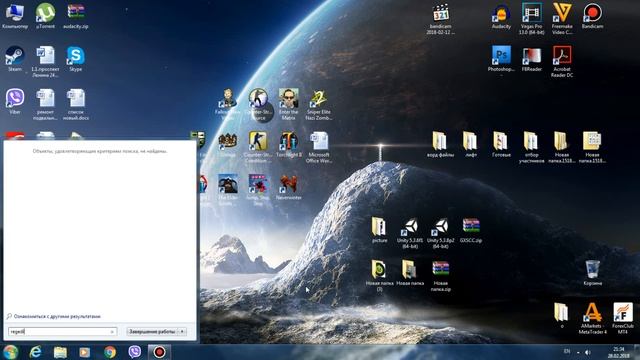Open Acrobat Reader DC shortcut
This screenshot has width=640, height=360.
pyautogui.click(x=562, y=62)
